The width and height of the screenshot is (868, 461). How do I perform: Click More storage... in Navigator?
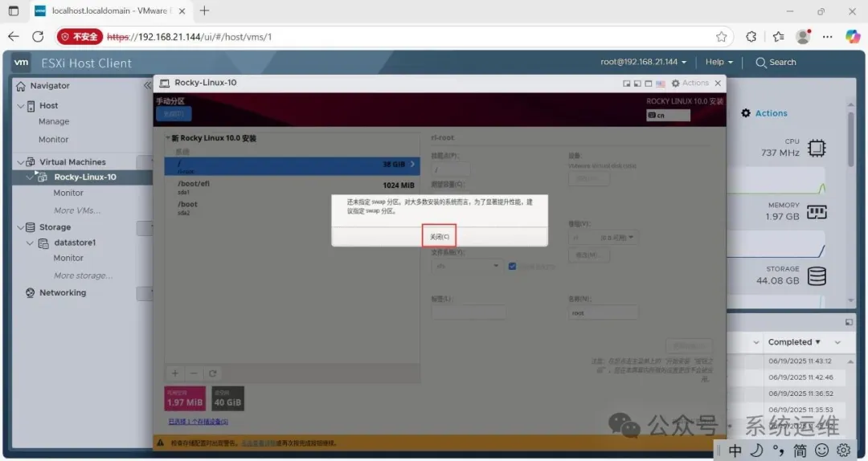[x=83, y=275]
